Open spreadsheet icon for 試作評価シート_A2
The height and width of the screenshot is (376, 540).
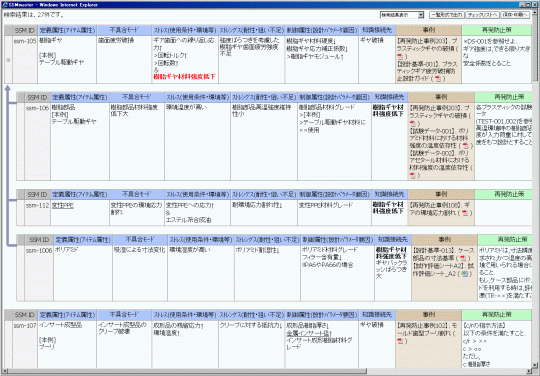465,274
